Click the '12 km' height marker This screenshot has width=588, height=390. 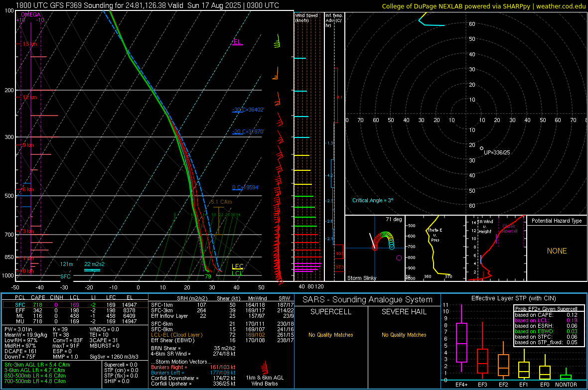tap(29, 97)
